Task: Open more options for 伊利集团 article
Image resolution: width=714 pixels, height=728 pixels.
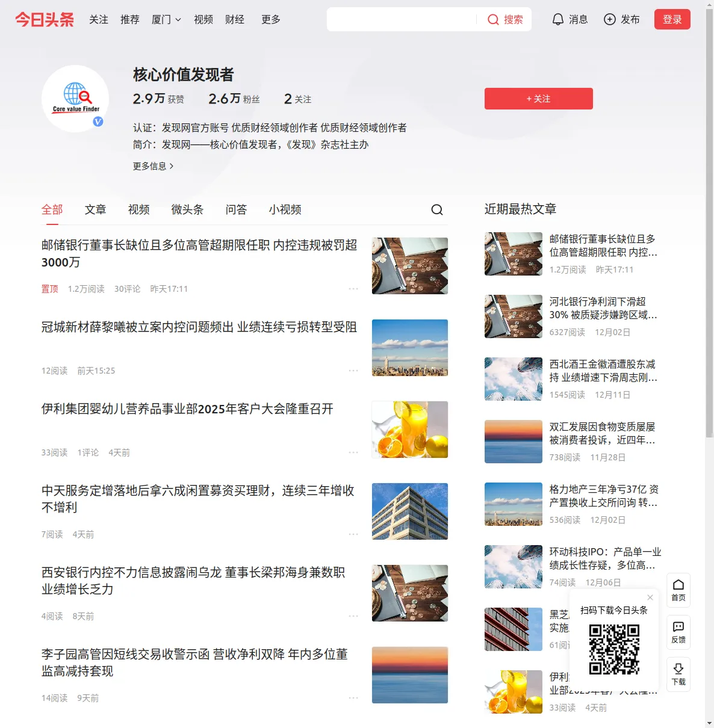Action: coord(353,452)
